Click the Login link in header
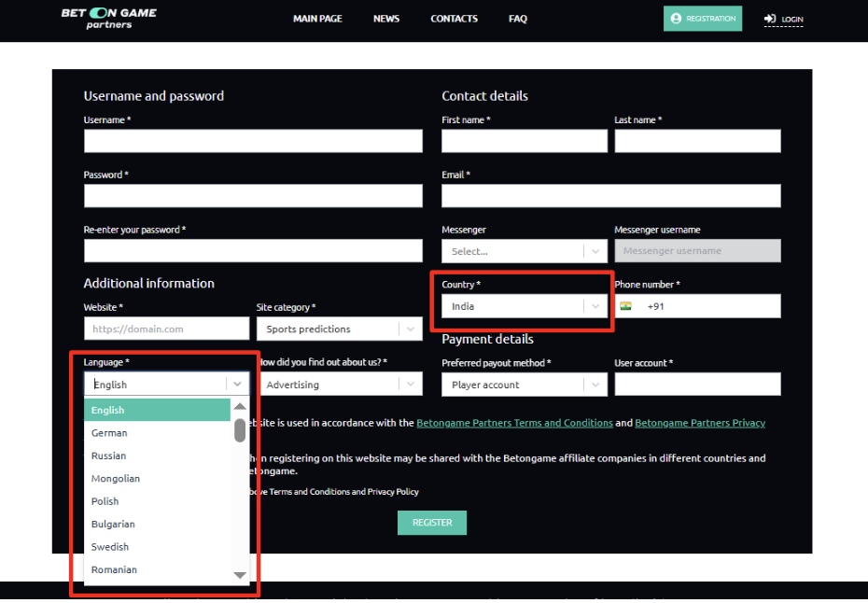This screenshot has height=603, width=868. 784,19
